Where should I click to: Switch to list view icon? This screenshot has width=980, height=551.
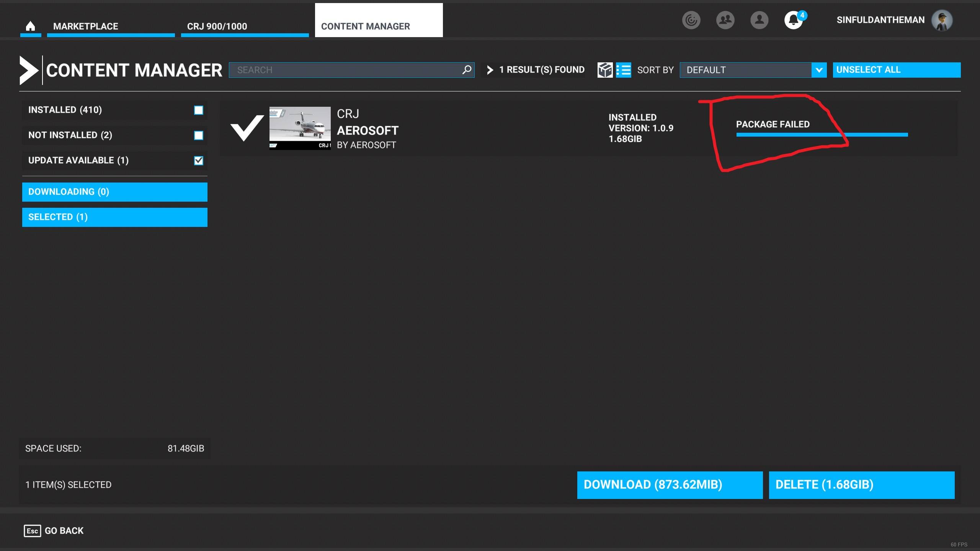point(624,70)
